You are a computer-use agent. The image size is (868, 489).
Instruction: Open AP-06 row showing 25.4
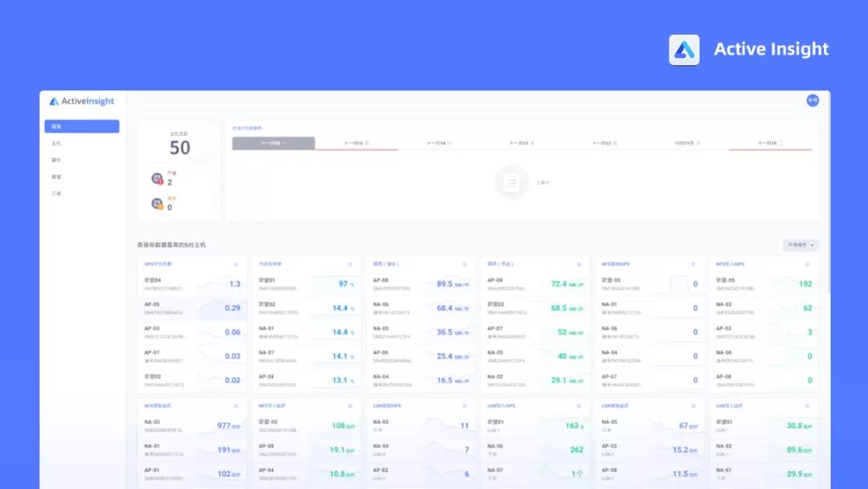tap(420, 356)
